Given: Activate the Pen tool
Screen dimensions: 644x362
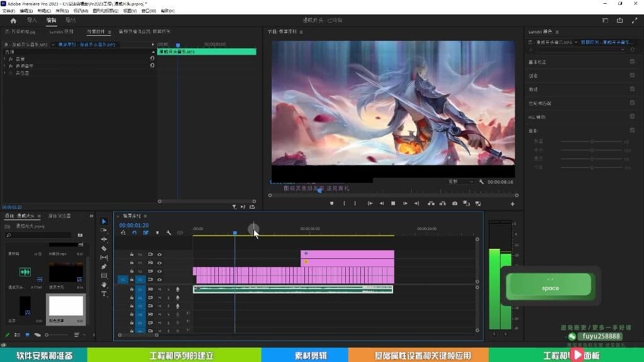Looking at the screenshot, I should point(104,266).
